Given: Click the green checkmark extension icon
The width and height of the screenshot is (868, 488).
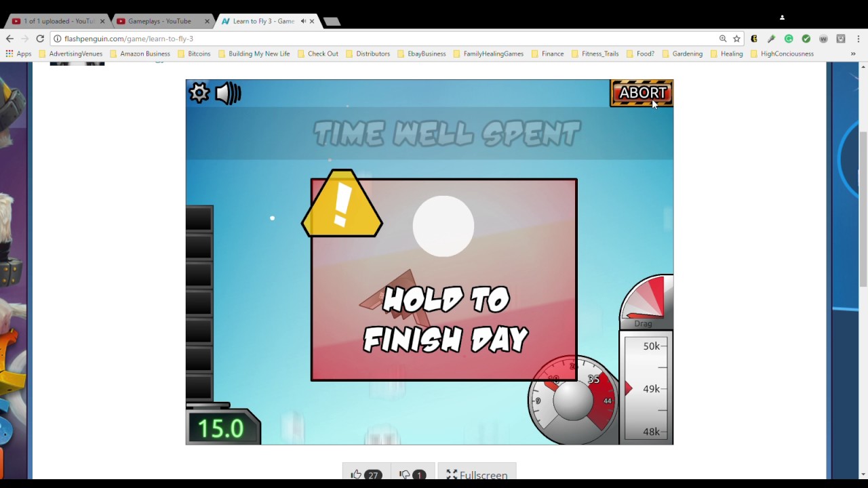Looking at the screenshot, I should point(806,39).
